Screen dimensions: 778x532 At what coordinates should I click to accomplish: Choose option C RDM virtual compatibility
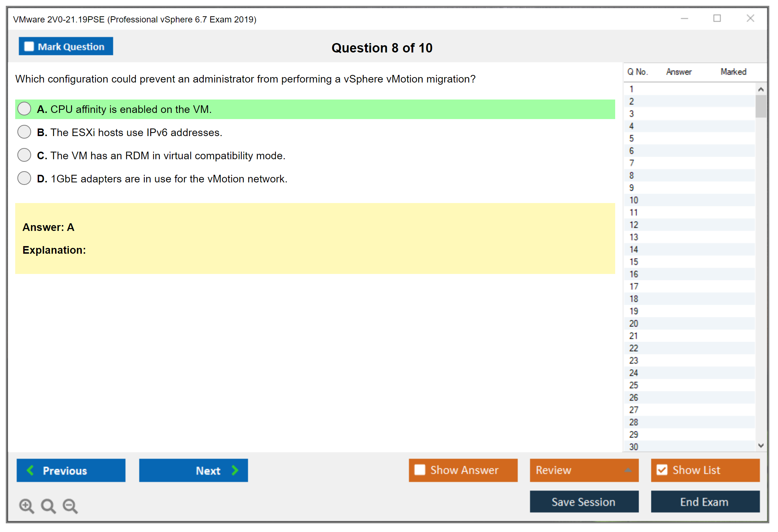[24, 155]
